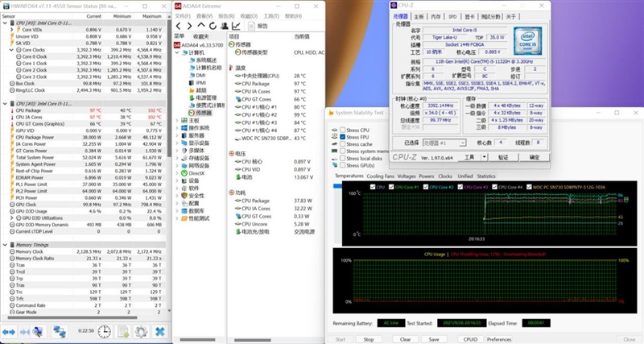The height and width of the screenshot is (344, 644).
Task: Collapse Memory Timings section in HWiNFO
Action: (x=5, y=245)
